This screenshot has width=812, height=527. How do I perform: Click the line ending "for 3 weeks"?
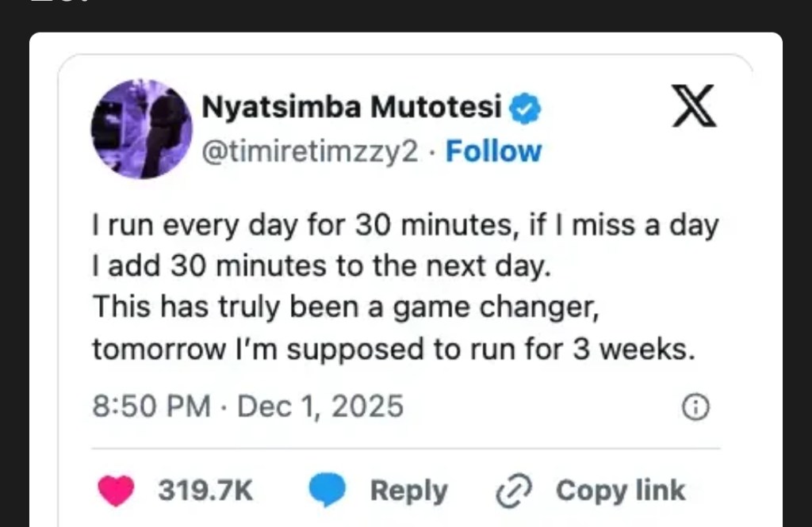pyautogui.click(x=393, y=348)
